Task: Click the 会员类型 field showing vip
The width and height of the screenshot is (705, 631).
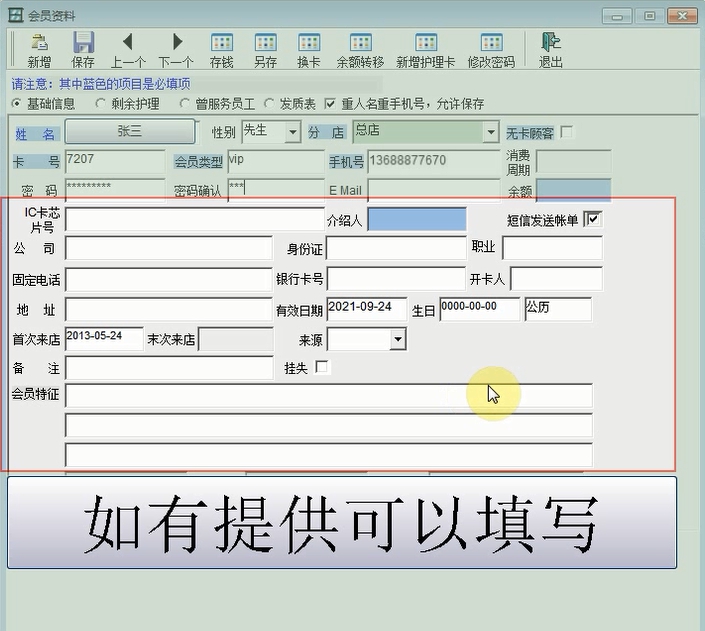Action: coord(276,161)
